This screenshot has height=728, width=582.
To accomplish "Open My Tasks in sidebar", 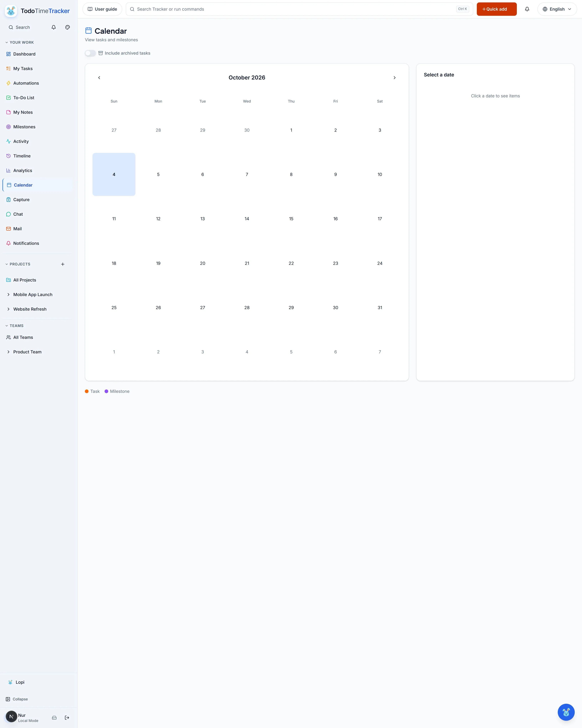I will pos(37,69).
